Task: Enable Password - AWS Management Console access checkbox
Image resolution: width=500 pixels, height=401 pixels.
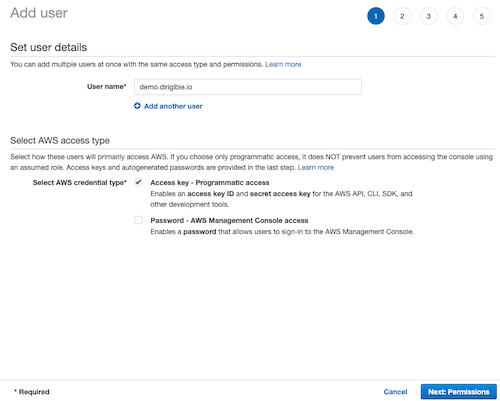Action: pyautogui.click(x=138, y=220)
